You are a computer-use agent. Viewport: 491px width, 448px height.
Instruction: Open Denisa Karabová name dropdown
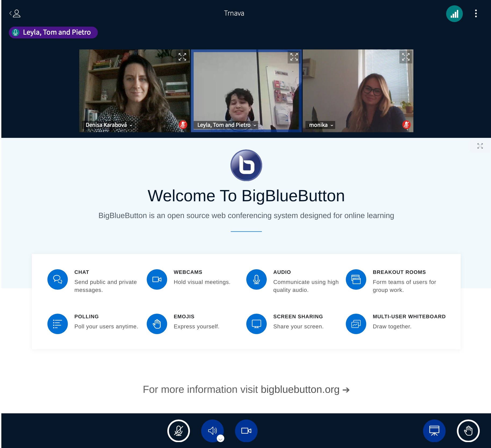(x=109, y=125)
